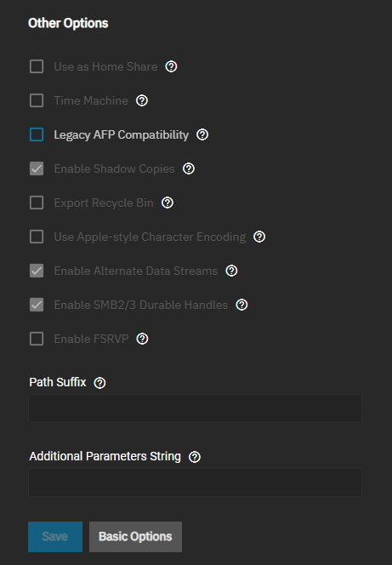Show help for Enable Alternate Data Streams
Viewport: 392px width, 565px height.
[x=231, y=271]
